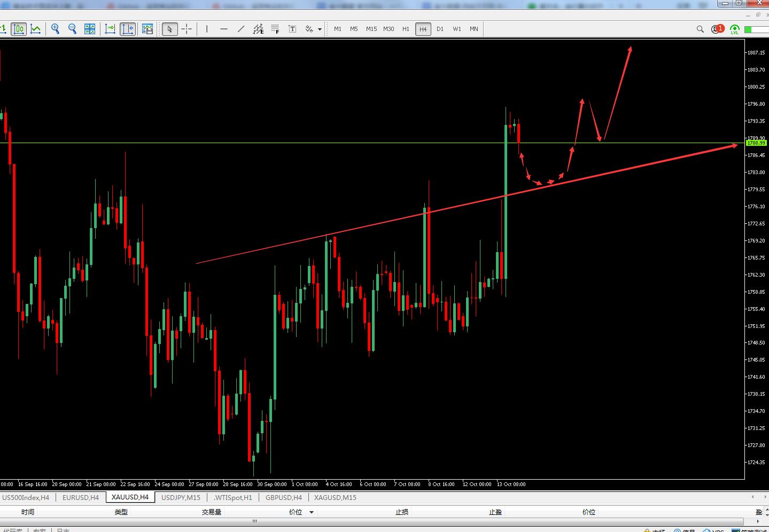This screenshot has width=769, height=532.
Task: Zoom in on the chart
Action: 55,29
